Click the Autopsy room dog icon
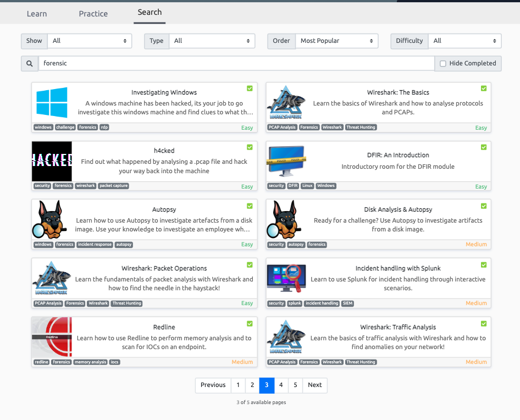 click(x=50, y=219)
